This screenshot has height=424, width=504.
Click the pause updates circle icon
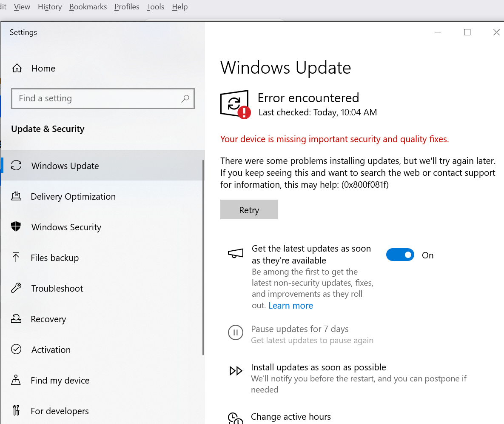[x=236, y=332]
